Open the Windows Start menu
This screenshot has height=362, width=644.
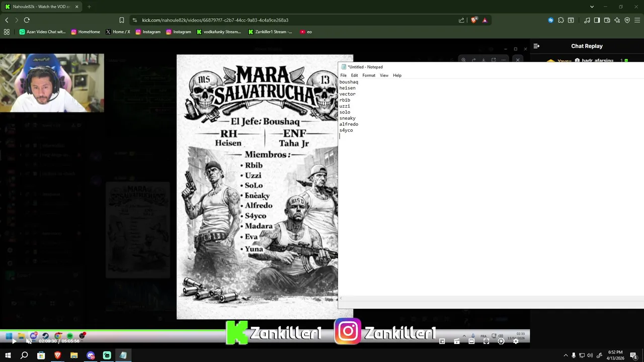[8, 355]
